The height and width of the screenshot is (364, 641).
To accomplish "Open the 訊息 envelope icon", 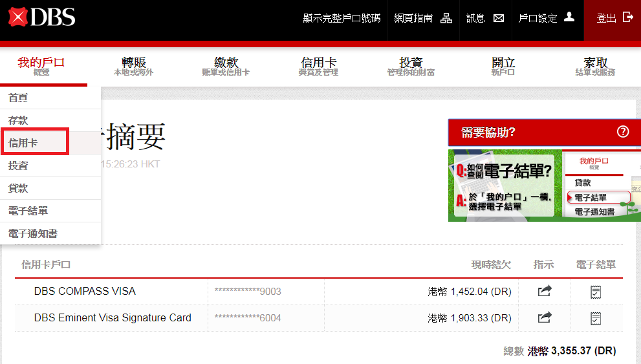I will (499, 18).
